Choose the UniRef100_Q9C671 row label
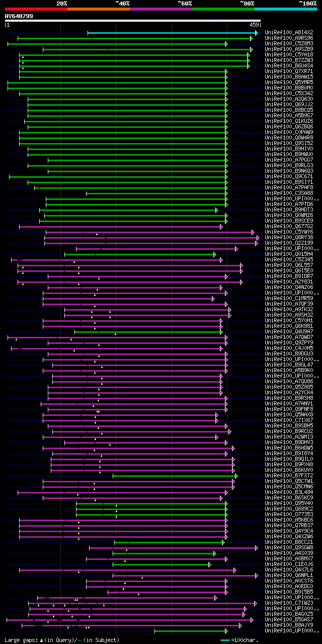Viewport: 322px width, 644px height. (x=289, y=177)
